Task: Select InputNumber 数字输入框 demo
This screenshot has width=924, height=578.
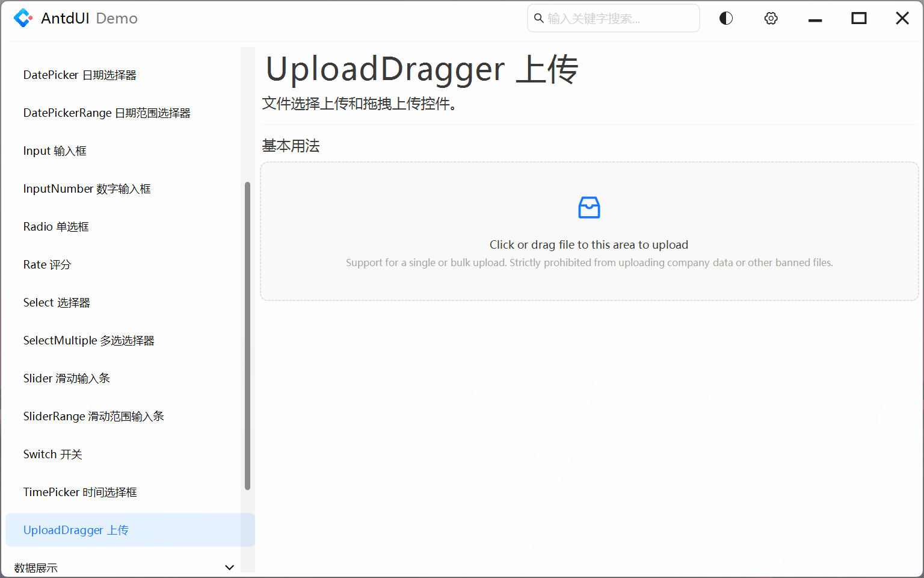Action: (87, 188)
